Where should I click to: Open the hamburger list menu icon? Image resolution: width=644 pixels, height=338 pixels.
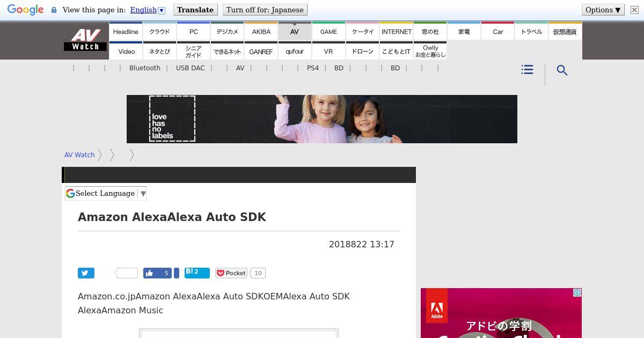pos(527,70)
